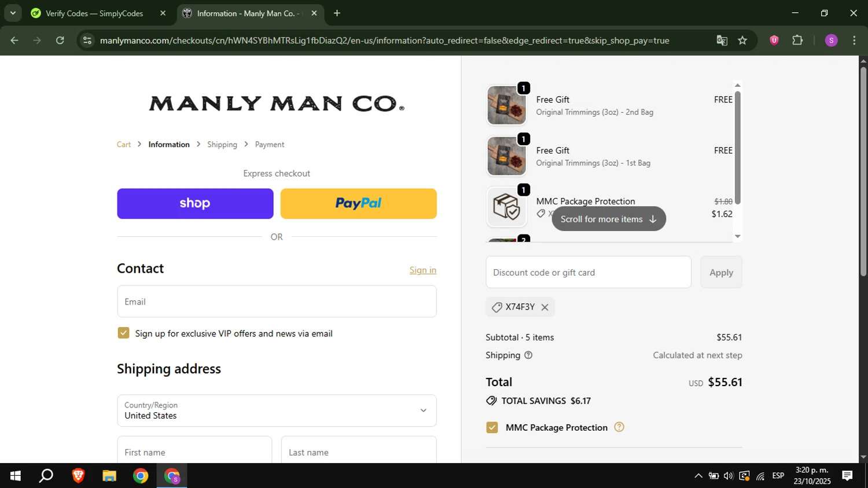Check out with Shop Pay button
The width and height of the screenshot is (868, 488).
click(195, 204)
